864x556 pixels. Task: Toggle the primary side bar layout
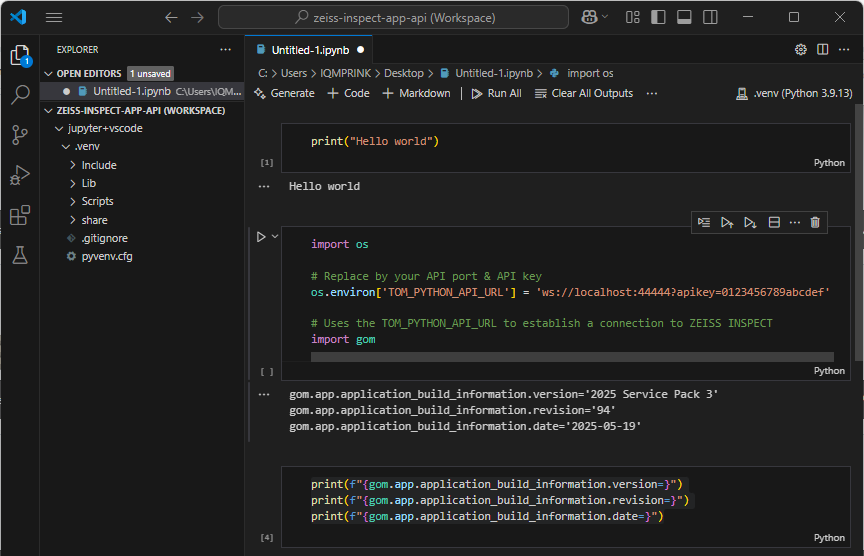(660, 17)
